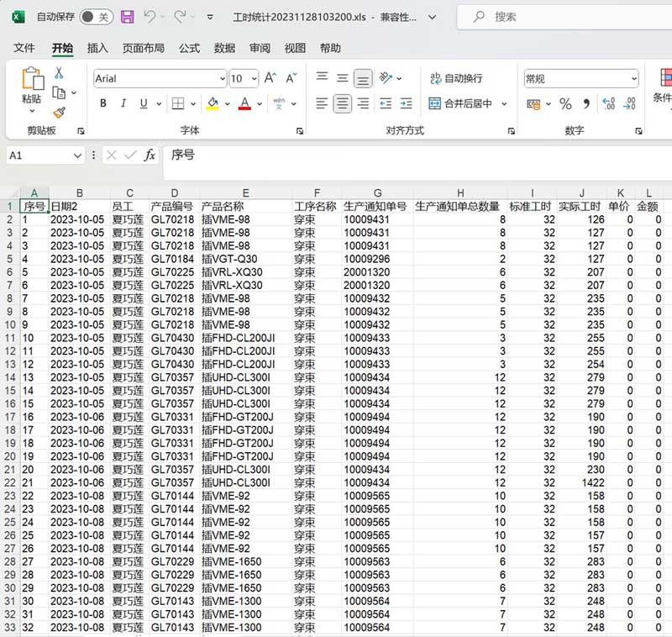Select the Format Painter brush icon

tap(59, 112)
